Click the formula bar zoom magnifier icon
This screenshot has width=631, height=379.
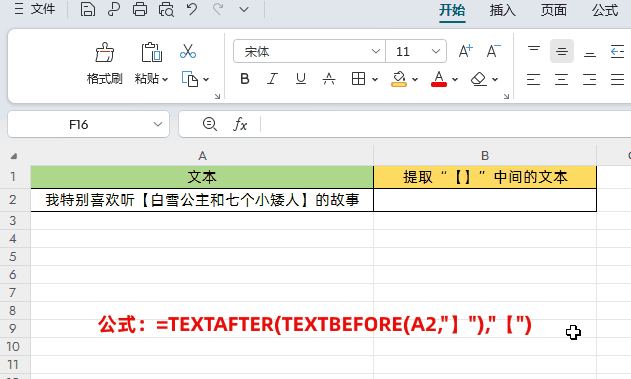[210, 124]
